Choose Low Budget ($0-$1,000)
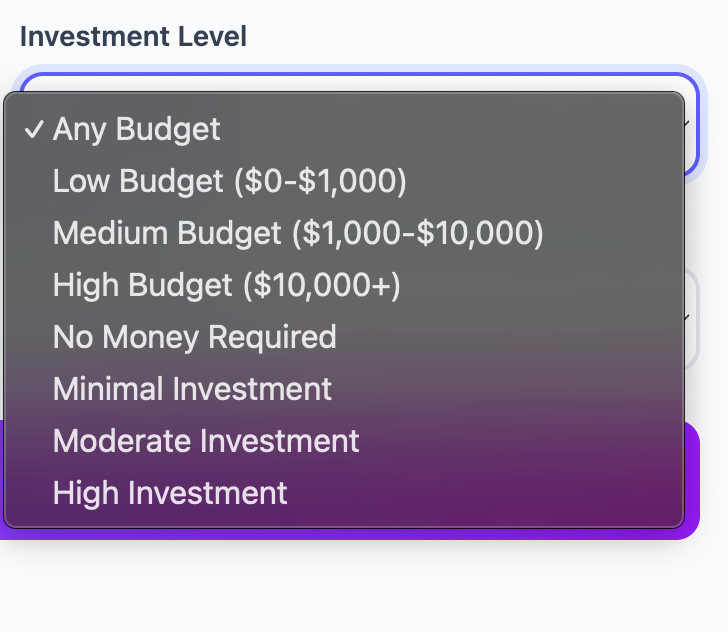The height and width of the screenshot is (632, 728). 229,181
